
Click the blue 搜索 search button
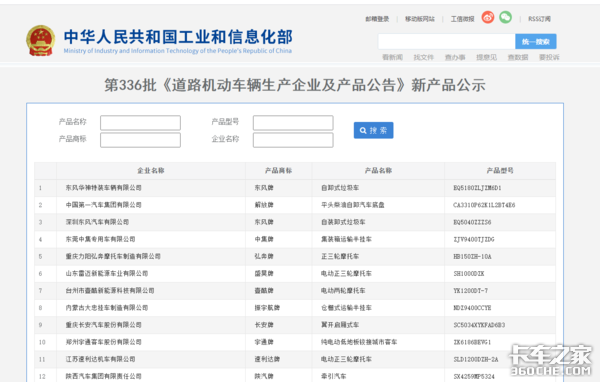(x=373, y=131)
